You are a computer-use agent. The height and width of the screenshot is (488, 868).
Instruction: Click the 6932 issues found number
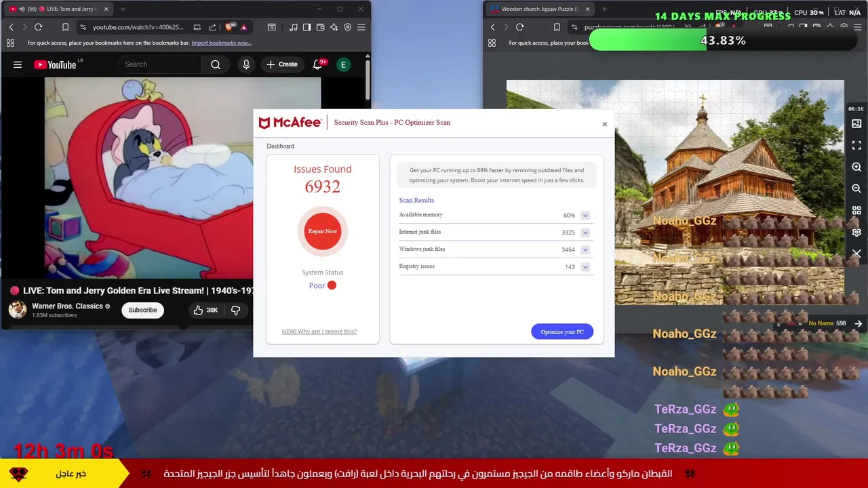[x=323, y=187]
